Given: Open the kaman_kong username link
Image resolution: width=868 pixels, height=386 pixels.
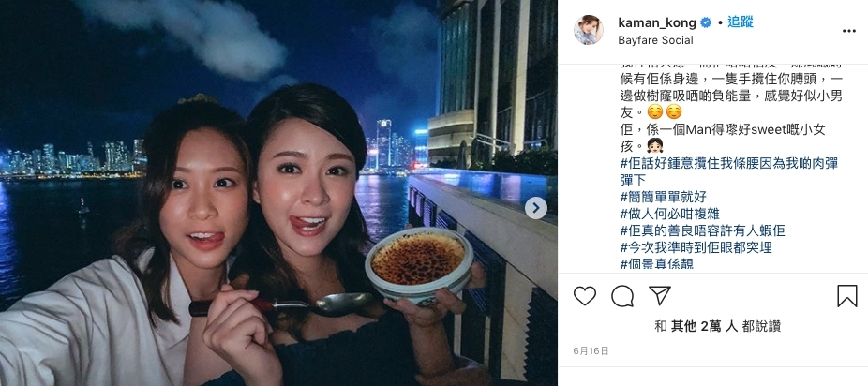Looking at the screenshot, I should tap(656, 22).
